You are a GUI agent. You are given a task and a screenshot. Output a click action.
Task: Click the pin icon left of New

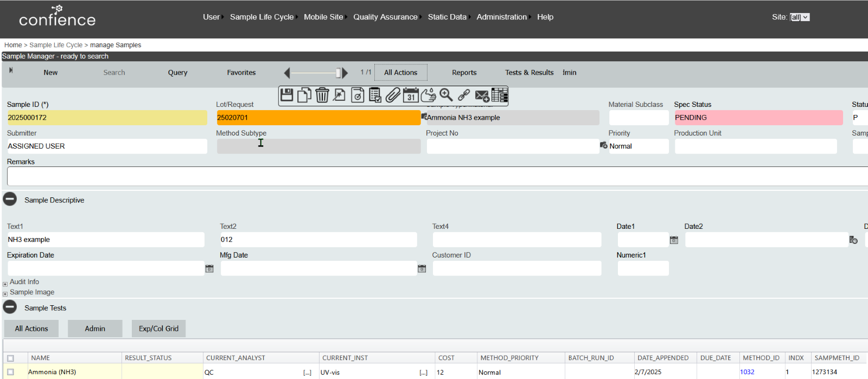(x=11, y=70)
